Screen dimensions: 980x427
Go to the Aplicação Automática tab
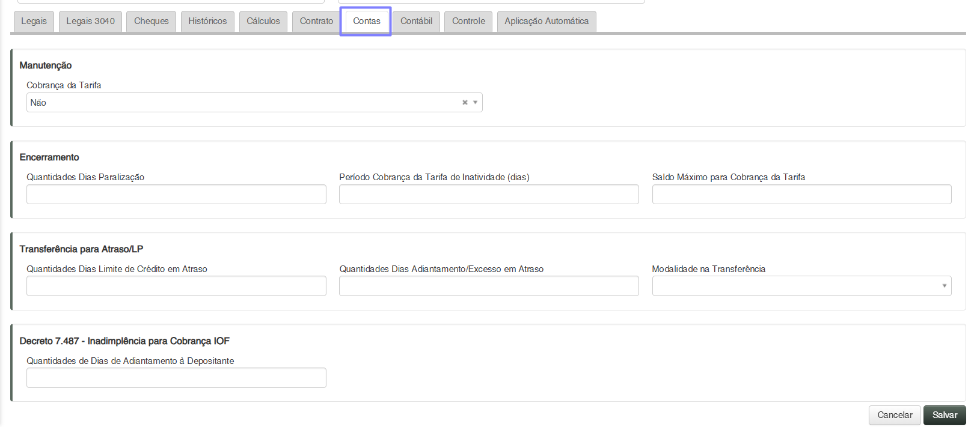547,21
